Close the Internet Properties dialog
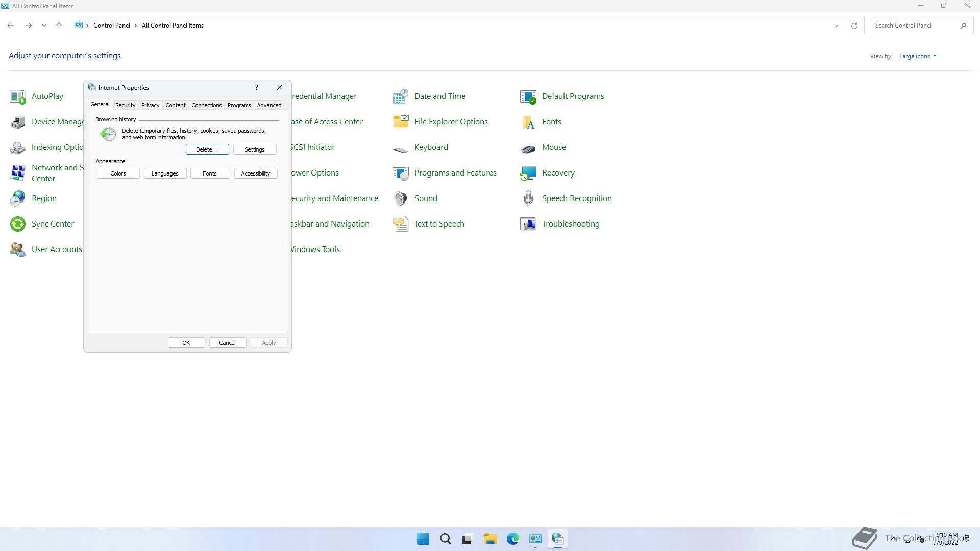This screenshot has width=980, height=551. click(x=280, y=87)
